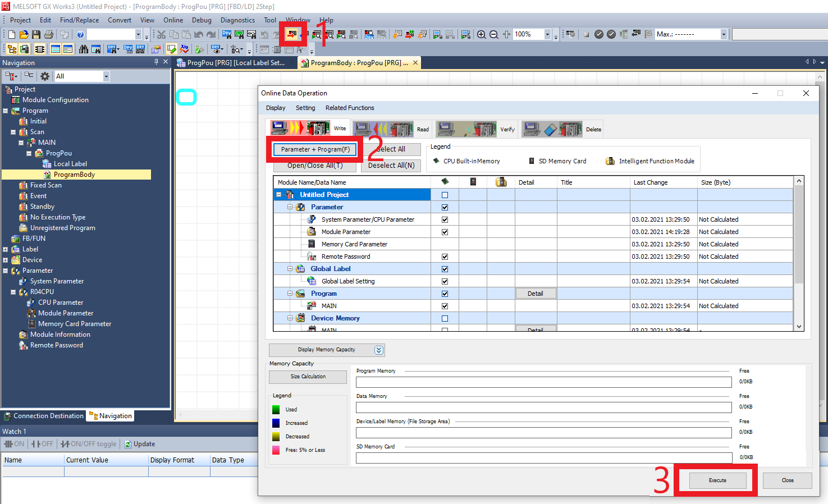Click the blue Increased legend swatch

coord(276,423)
